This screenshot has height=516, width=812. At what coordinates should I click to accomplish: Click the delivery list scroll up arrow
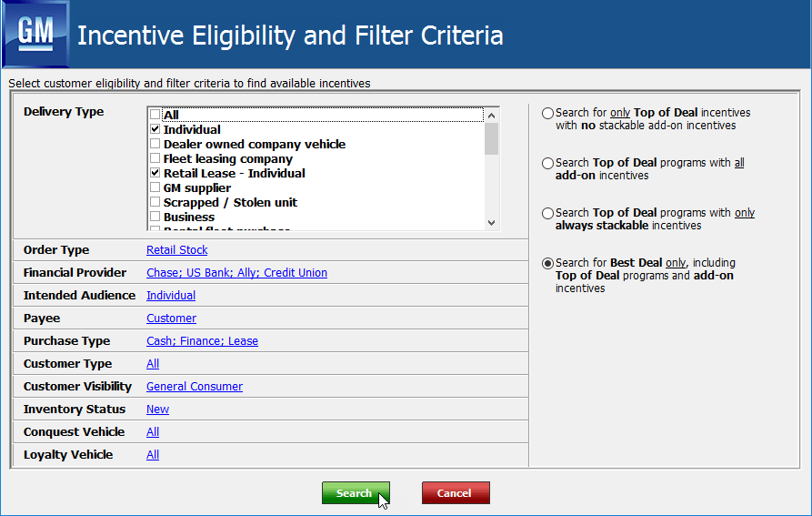click(491, 116)
